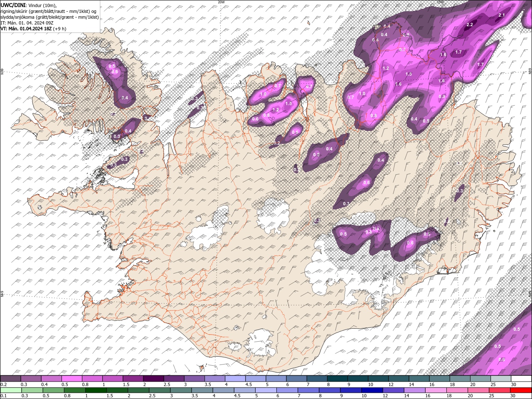
Task: Click the 'IT: Mán. 01. 04. 2024 09Z' line
Action: click(27, 23)
